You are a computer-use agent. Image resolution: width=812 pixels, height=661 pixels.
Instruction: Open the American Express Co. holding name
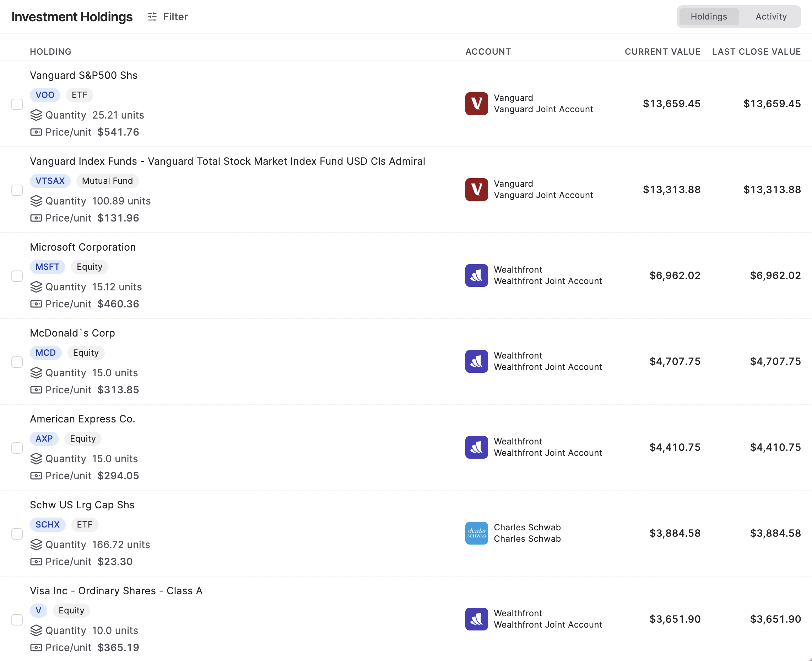(83, 419)
